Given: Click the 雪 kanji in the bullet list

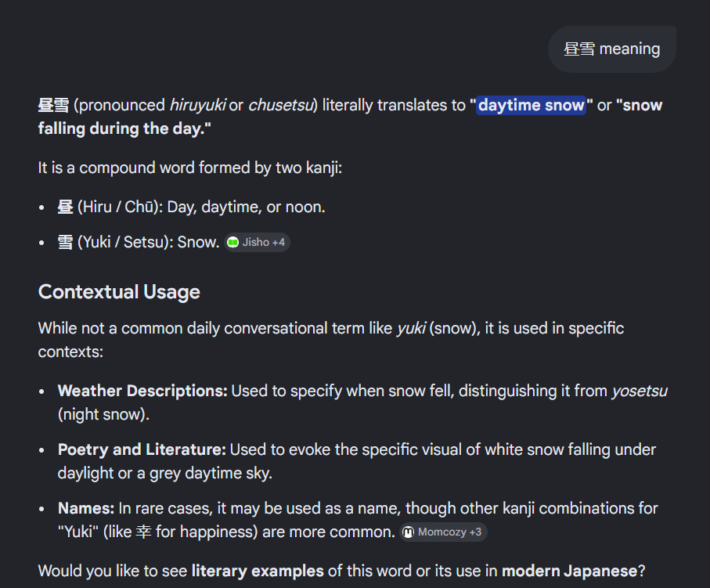Looking at the screenshot, I should pos(65,243).
